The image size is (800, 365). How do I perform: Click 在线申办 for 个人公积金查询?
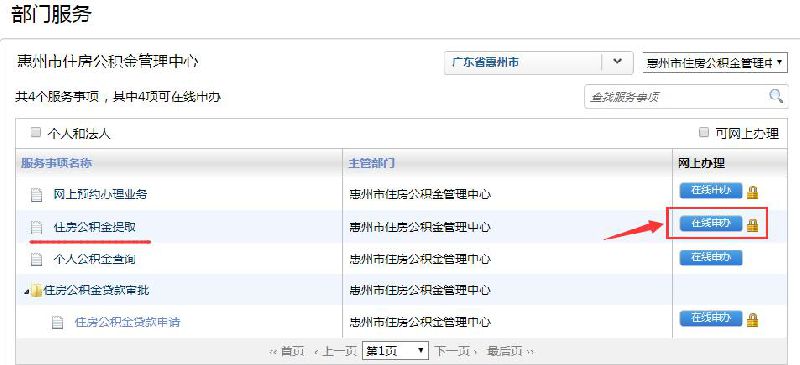tap(711, 257)
